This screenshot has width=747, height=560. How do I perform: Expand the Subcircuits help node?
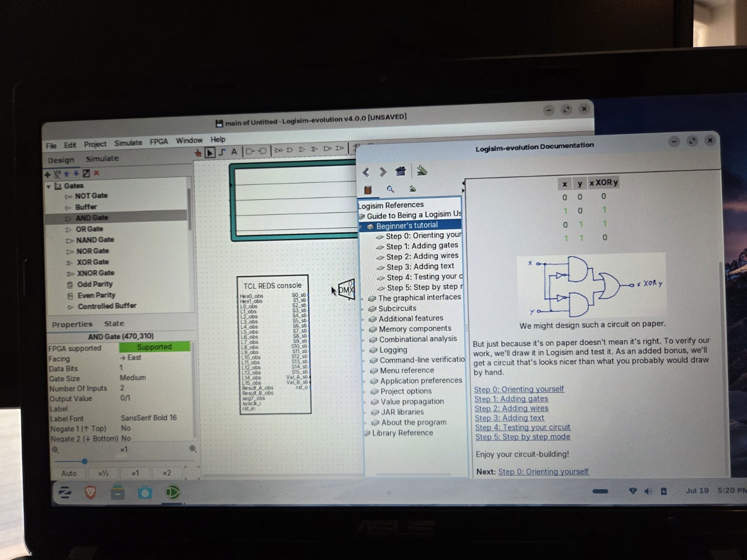363,308
